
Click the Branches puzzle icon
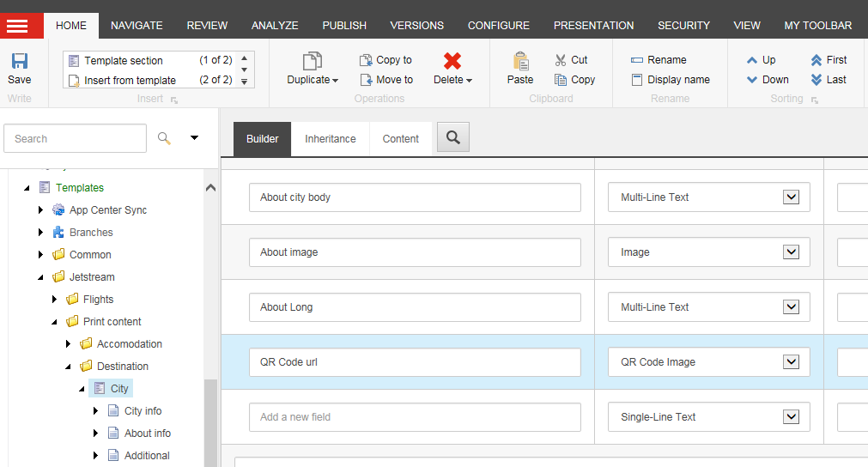(58, 233)
